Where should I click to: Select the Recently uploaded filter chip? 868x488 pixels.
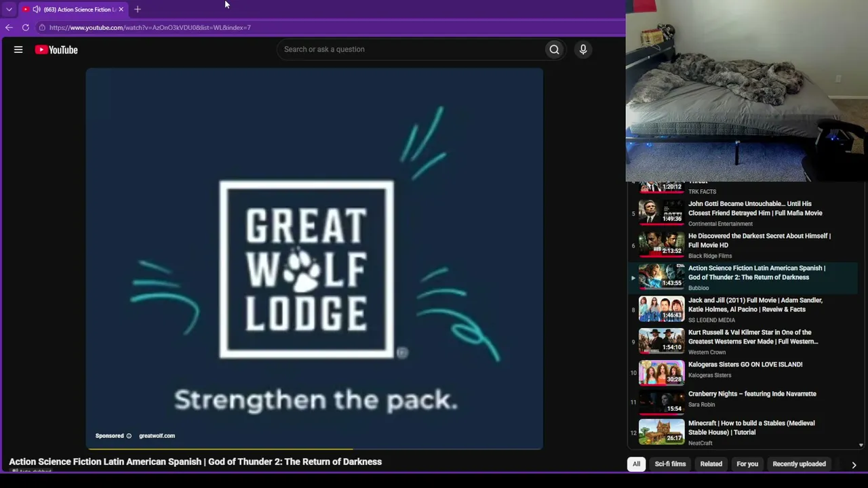coord(799,464)
